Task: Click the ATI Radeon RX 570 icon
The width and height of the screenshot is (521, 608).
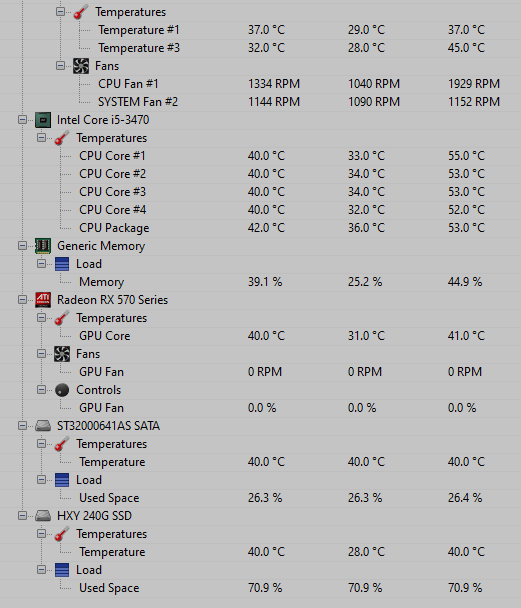Action: (43, 300)
